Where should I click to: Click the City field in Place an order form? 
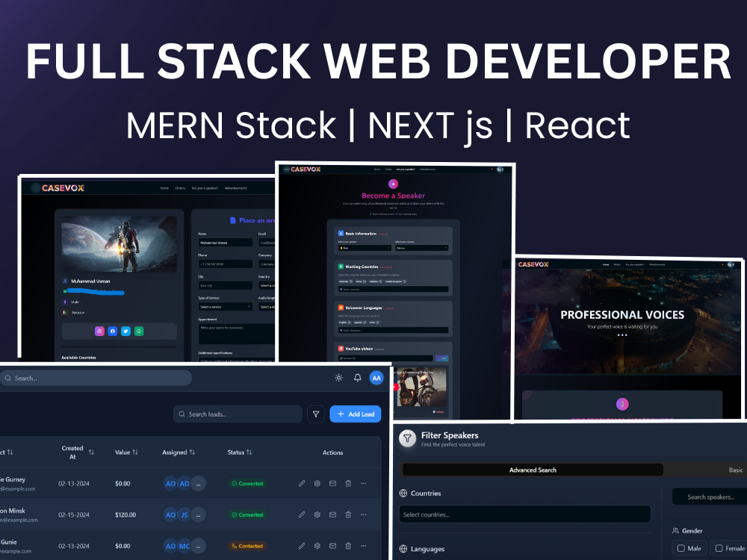(226, 285)
